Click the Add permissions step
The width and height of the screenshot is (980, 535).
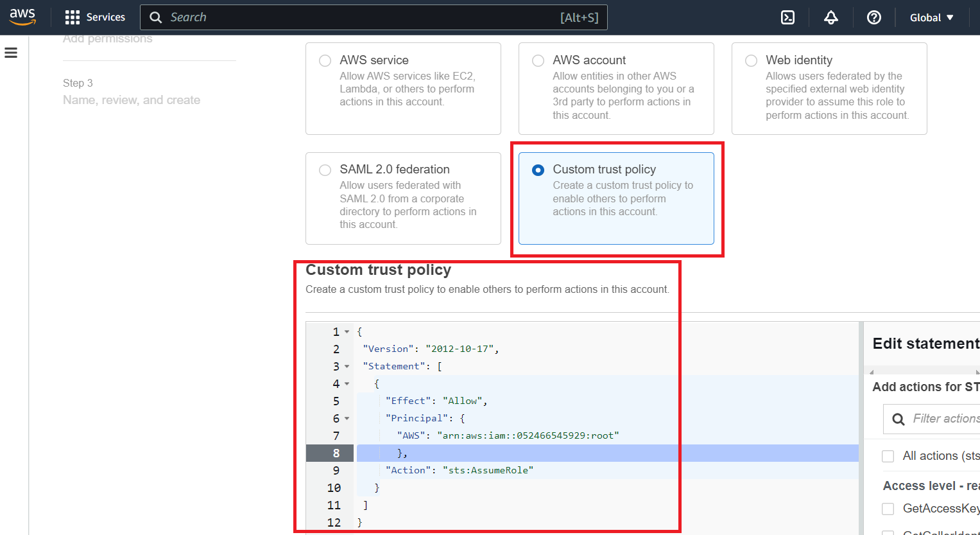pyautogui.click(x=108, y=39)
